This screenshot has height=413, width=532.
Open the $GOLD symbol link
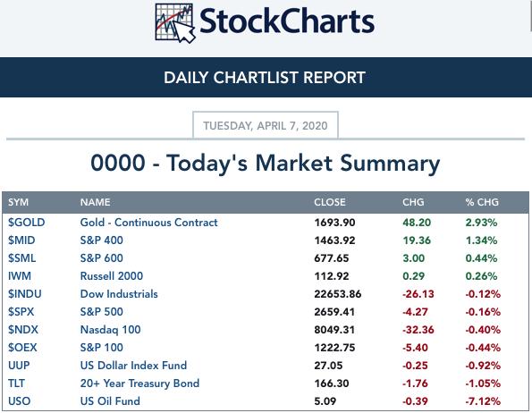(x=27, y=223)
